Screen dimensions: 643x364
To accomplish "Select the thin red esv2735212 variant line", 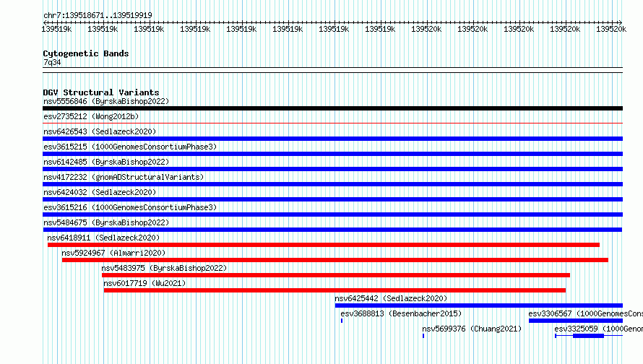I will coord(332,123).
